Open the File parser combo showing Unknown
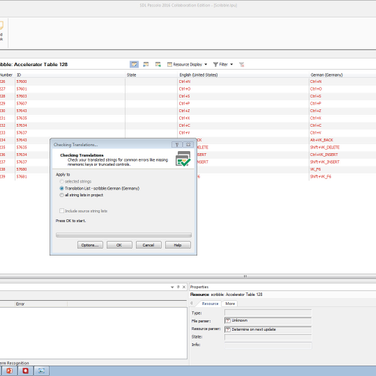 268,320
